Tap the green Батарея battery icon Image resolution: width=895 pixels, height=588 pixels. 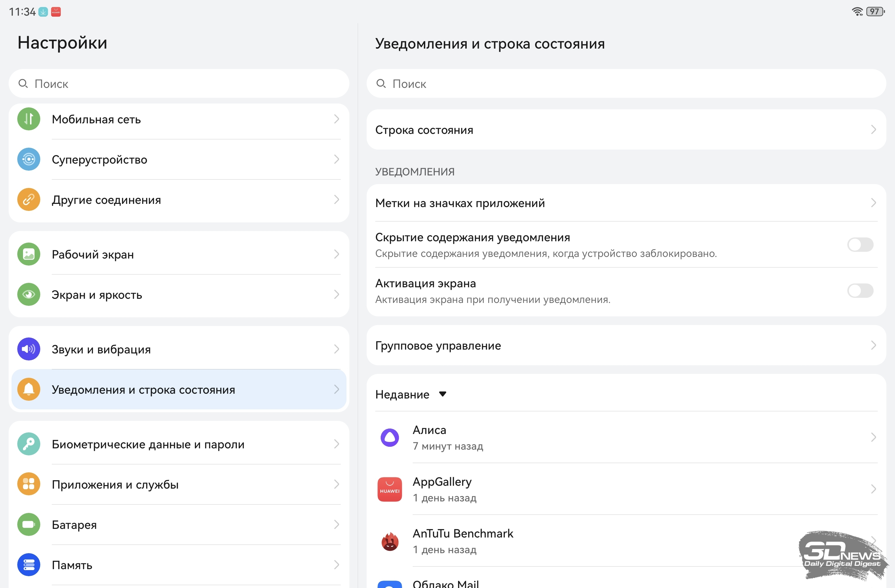pyautogui.click(x=28, y=524)
